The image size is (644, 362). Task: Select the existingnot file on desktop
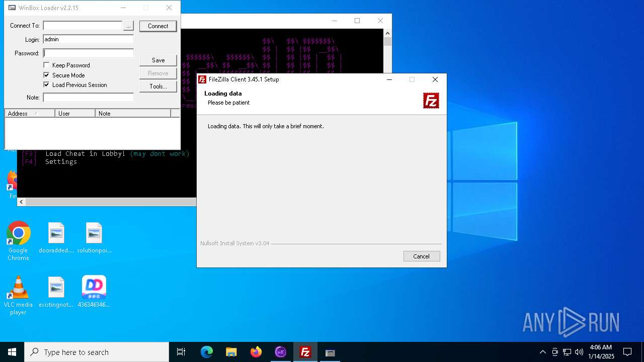(x=56, y=292)
